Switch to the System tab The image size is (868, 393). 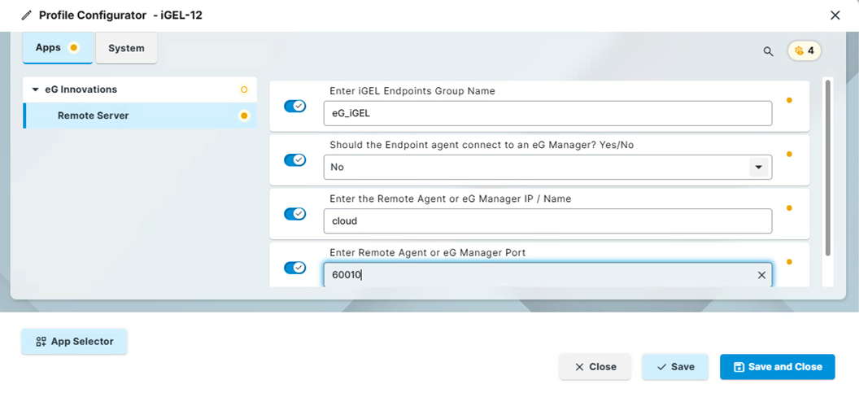pos(126,48)
